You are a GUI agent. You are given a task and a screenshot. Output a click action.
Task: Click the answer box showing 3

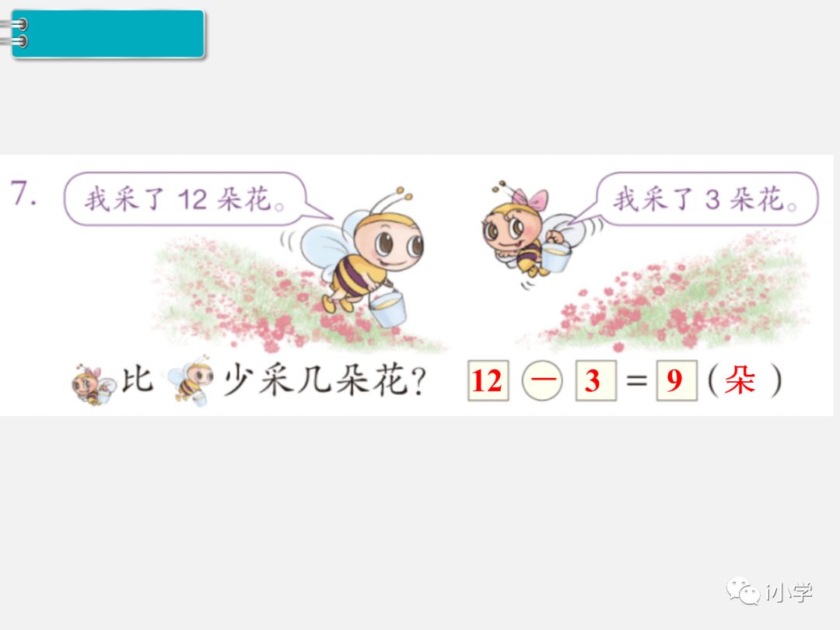coord(596,380)
